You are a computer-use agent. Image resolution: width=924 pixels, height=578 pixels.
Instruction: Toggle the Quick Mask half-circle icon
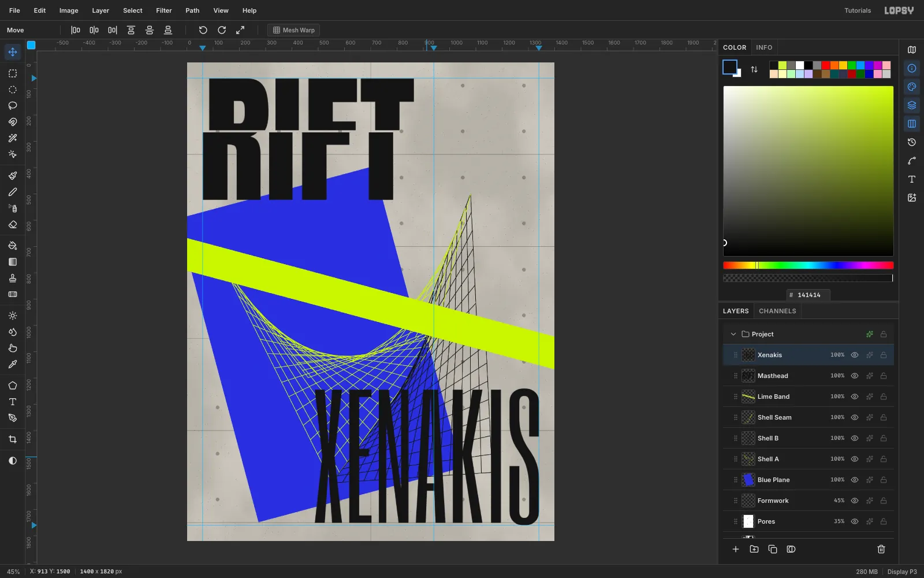click(x=13, y=461)
